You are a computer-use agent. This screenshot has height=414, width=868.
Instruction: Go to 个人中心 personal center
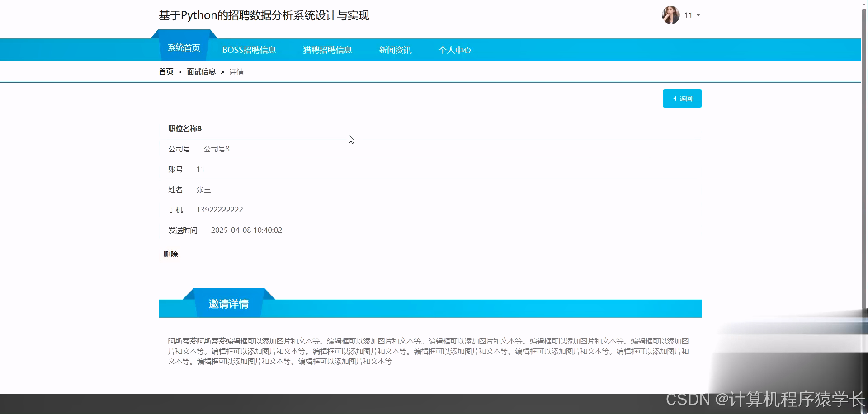455,50
